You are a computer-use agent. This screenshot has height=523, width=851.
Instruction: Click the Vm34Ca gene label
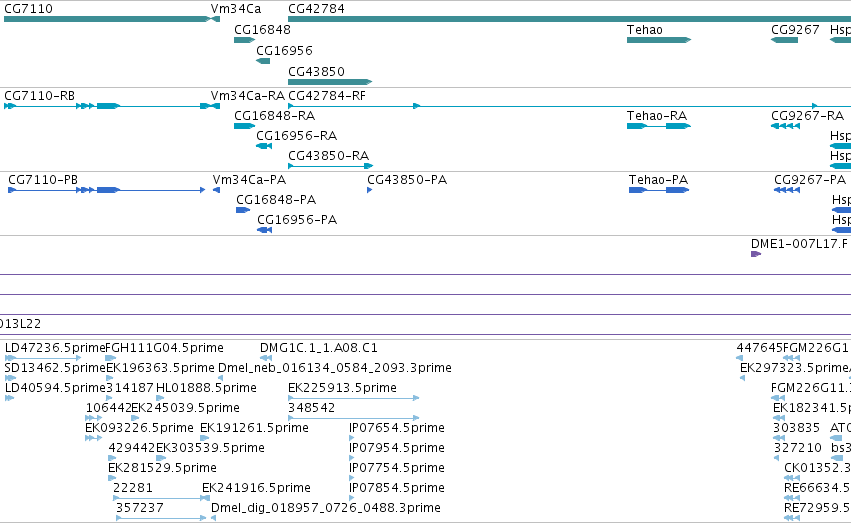[236, 9]
